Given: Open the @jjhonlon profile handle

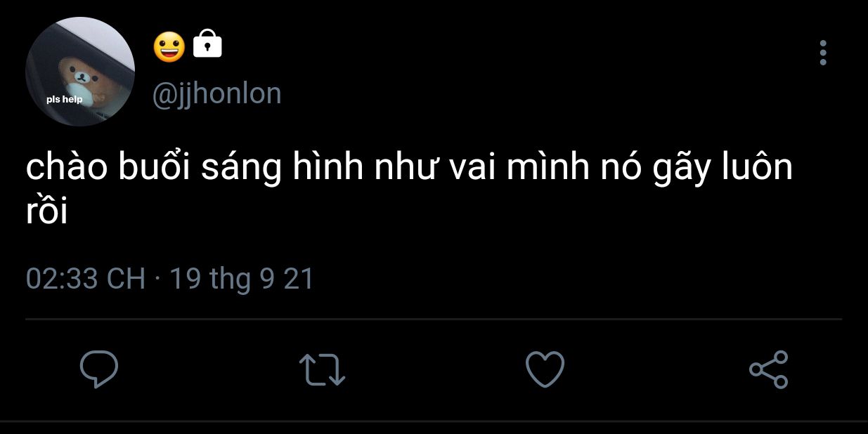Looking at the screenshot, I should click(216, 94).
